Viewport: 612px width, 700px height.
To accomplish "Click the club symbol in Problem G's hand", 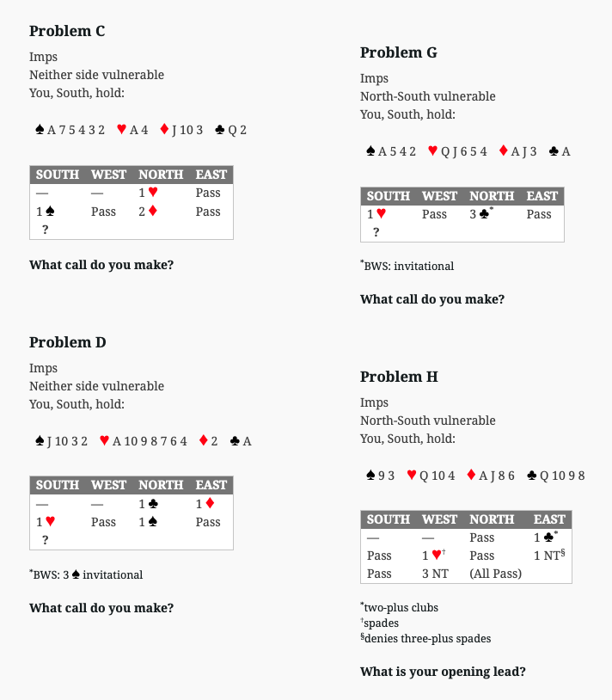I will point(554,151).
